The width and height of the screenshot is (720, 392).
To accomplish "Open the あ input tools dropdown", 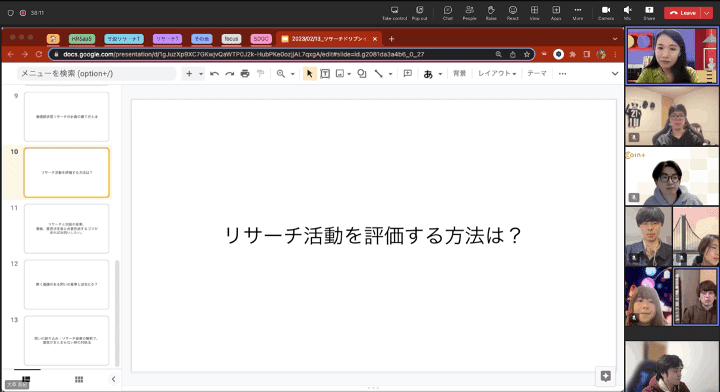I will (433, 73).
